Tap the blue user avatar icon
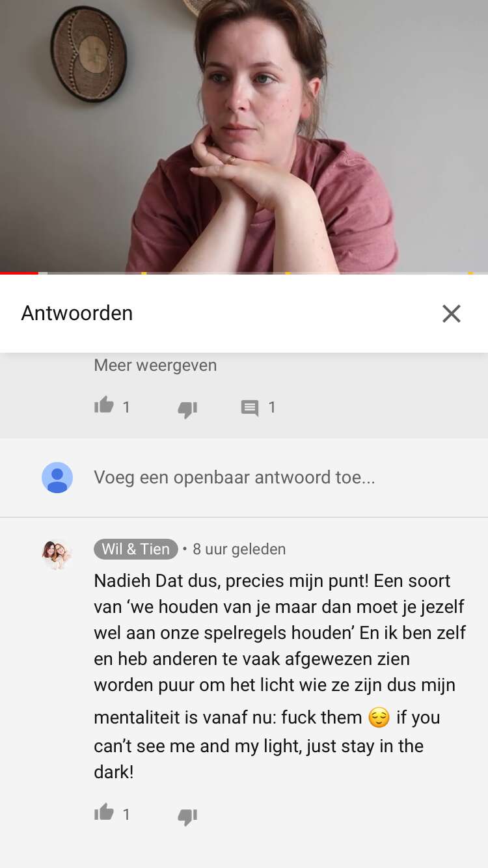488x868 pixels. pos(57,478)
